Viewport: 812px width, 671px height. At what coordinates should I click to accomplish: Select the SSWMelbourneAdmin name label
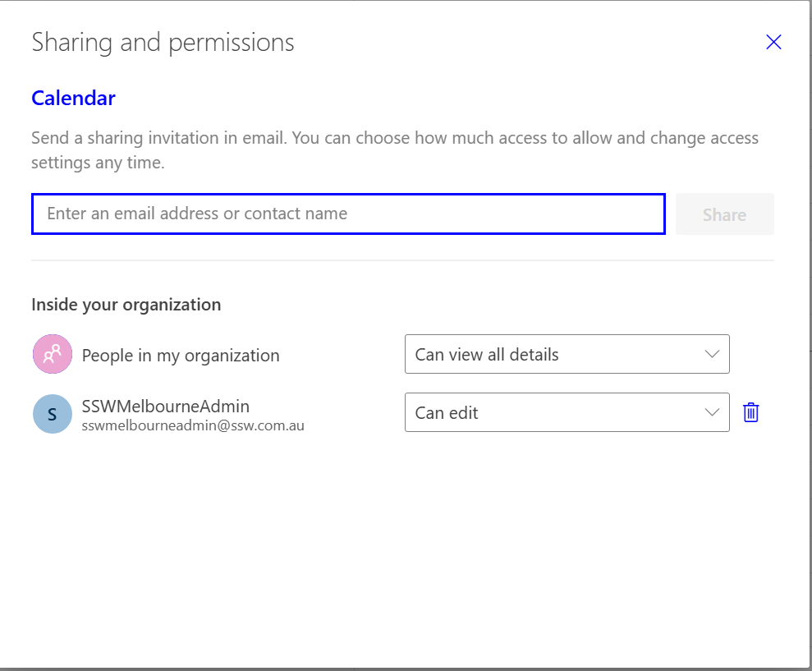(165, 406)
